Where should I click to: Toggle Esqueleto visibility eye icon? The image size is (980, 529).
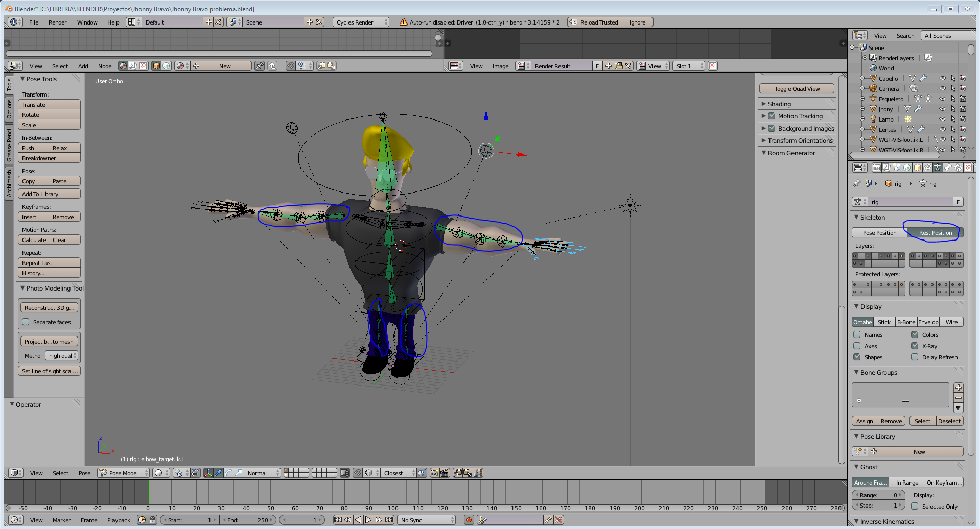pyautogui.click(x=942, y=99)
